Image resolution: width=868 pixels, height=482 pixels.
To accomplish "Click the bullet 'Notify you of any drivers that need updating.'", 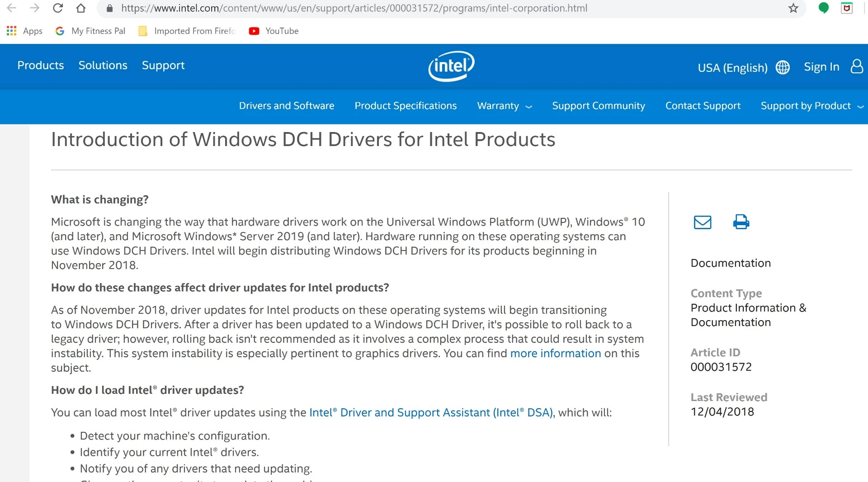I will tap(196, 468).
